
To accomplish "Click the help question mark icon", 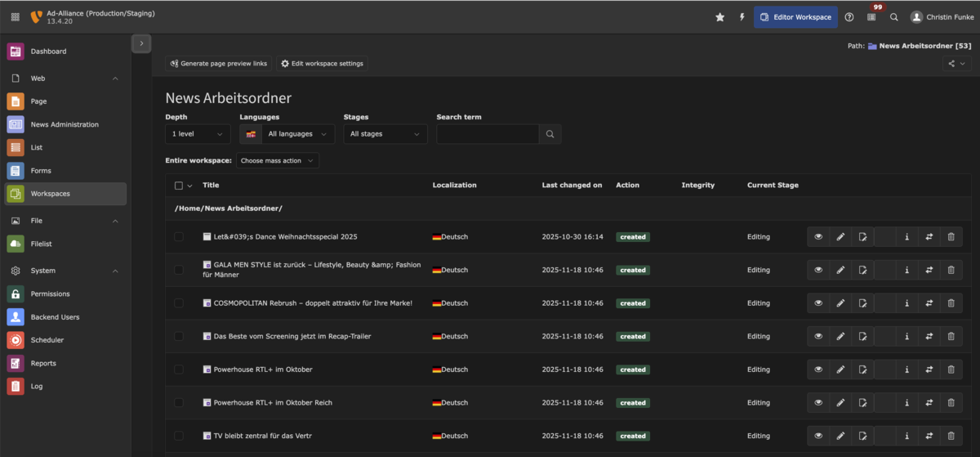I will [x=849, y=17].
